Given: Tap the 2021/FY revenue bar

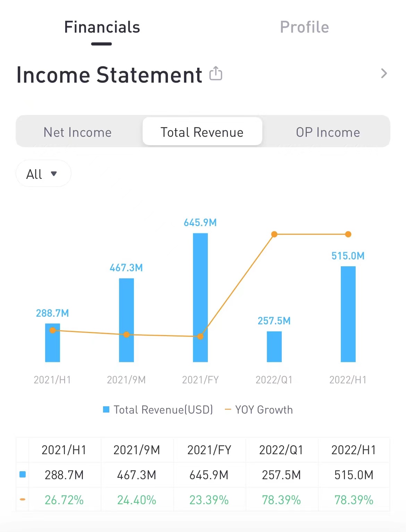Looking at the screenshot, I should pos(200,297).
